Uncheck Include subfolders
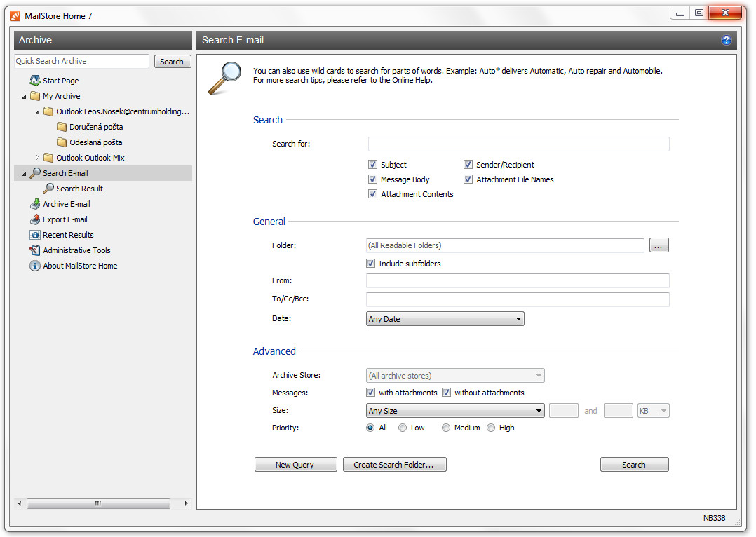 click(x=370, y=263)
